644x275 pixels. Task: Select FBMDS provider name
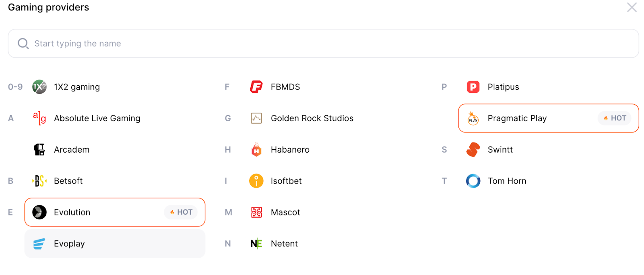pyautogui.click(x=285, y=87)
